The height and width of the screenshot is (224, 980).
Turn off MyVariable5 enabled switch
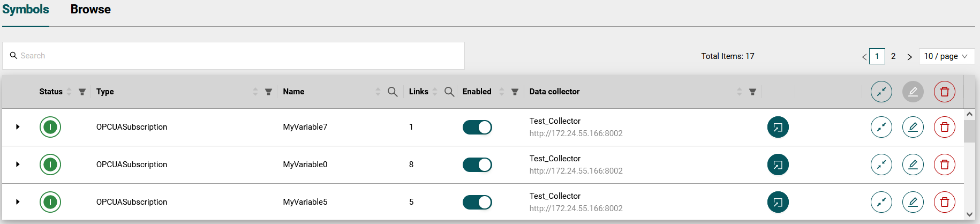tap(477, 202)
